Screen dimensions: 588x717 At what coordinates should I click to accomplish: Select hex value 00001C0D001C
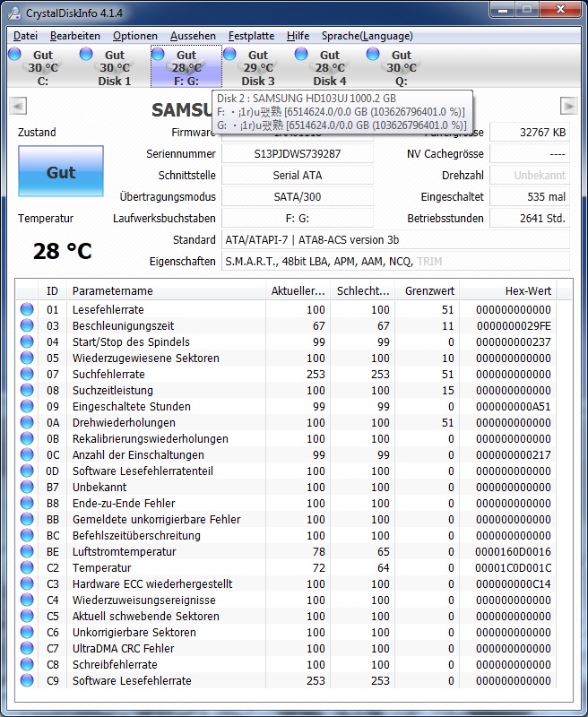[513, 567]
